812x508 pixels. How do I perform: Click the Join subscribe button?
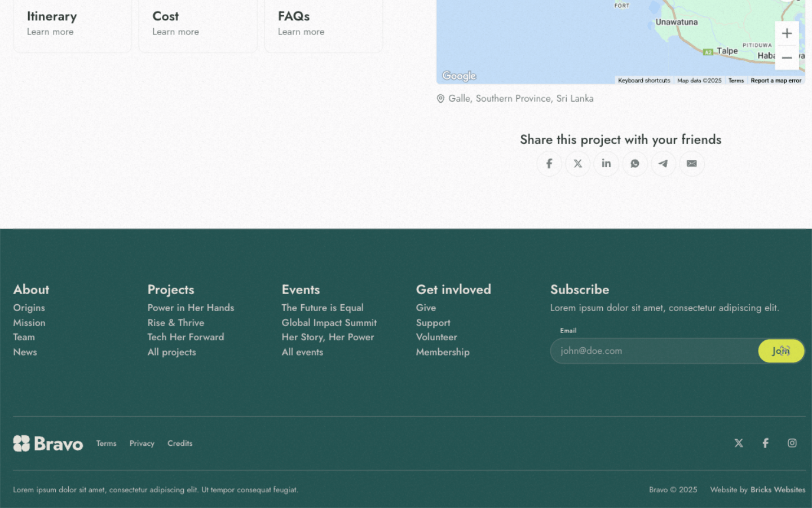coord(780,351)
